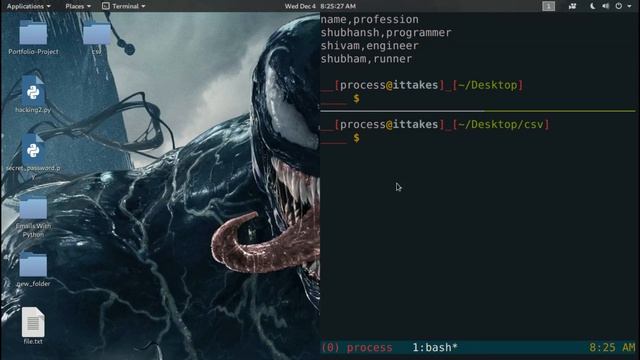Click process@ittakes in the upper pane
This screenshot has width=640, height=360.
point(389,85)
